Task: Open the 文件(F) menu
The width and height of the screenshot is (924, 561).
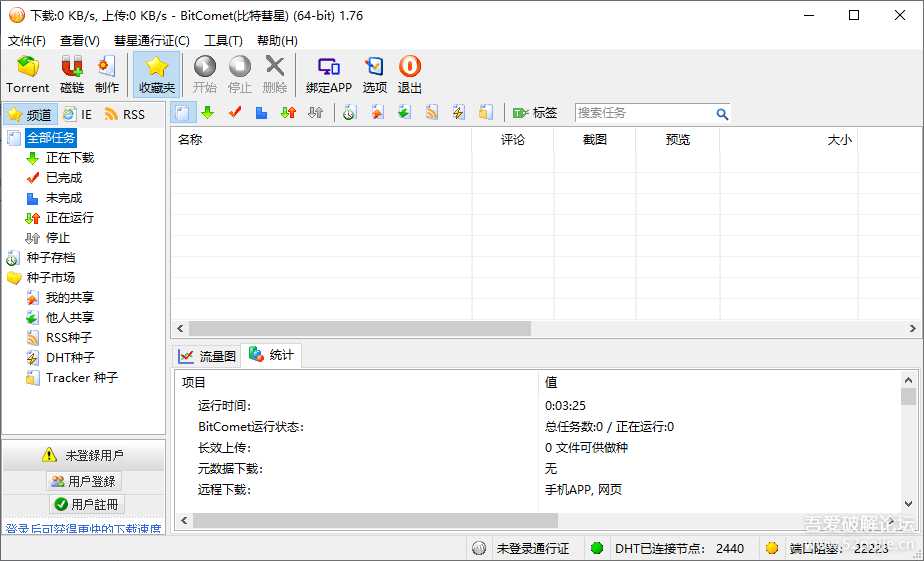Action: (27, 41)
